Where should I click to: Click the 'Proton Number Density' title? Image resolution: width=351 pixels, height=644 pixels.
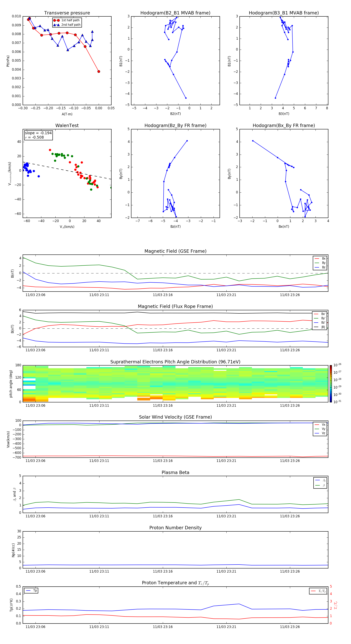point(175,528)
